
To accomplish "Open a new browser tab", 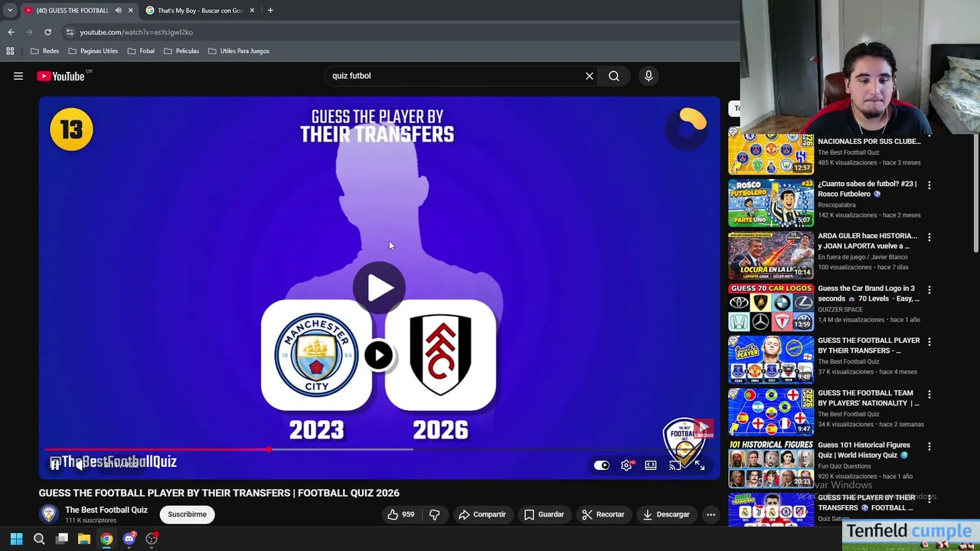I will click(270, 10).
